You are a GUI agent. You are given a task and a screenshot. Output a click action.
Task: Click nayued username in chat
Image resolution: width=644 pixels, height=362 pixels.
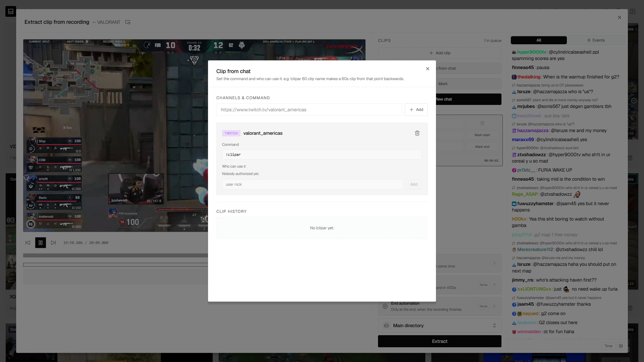click(530, 313)
